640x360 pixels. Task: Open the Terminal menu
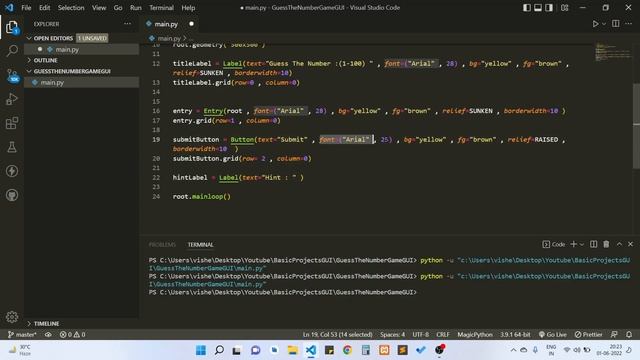pyautogui.click(x=161, y=8)
